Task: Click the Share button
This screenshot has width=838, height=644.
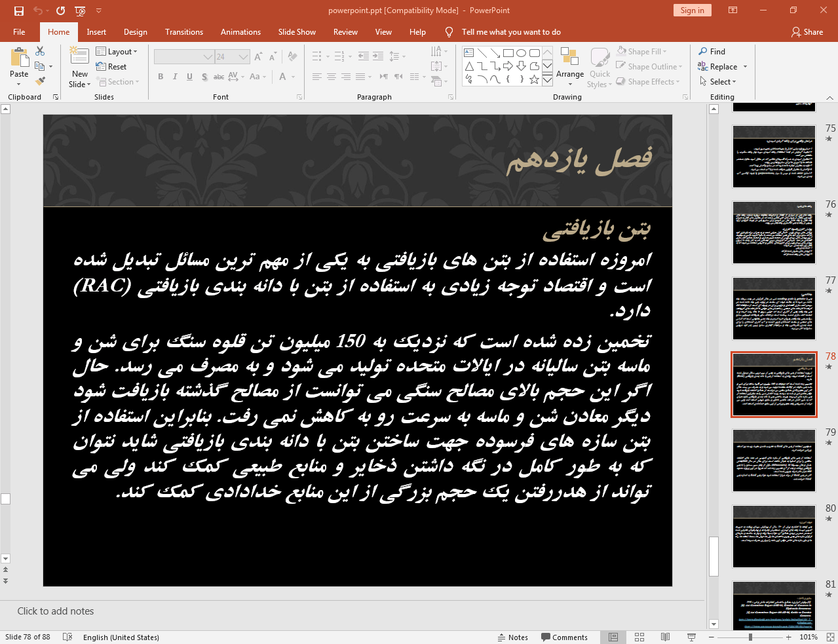Action: point(807,32)
